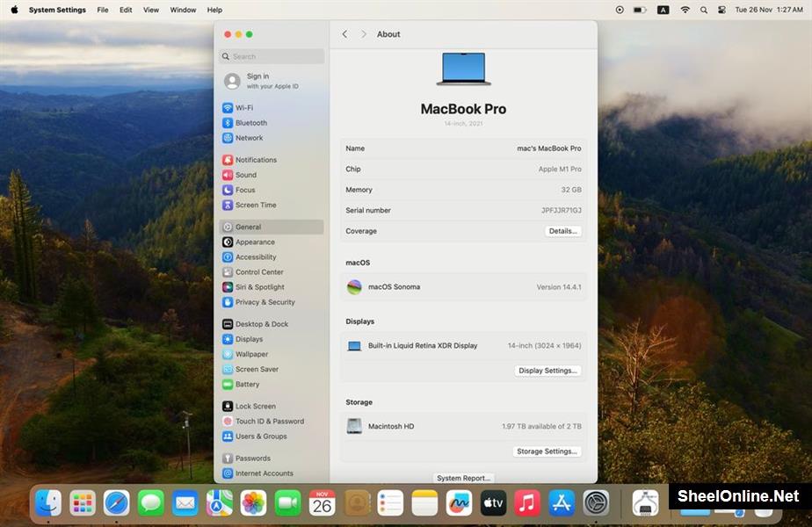Open Passwords settings
This screenshot has width=812, height=527.
coord(272,458)
